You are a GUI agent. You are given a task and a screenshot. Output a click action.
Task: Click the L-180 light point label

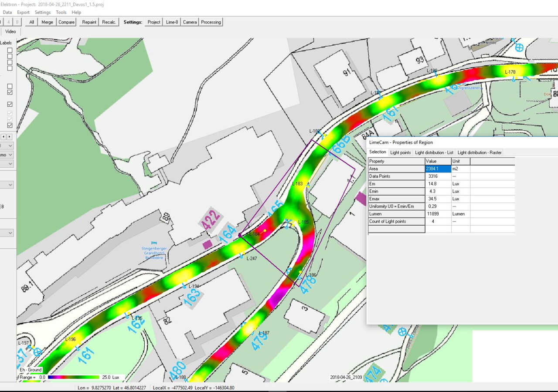click(x=432, y=71)
